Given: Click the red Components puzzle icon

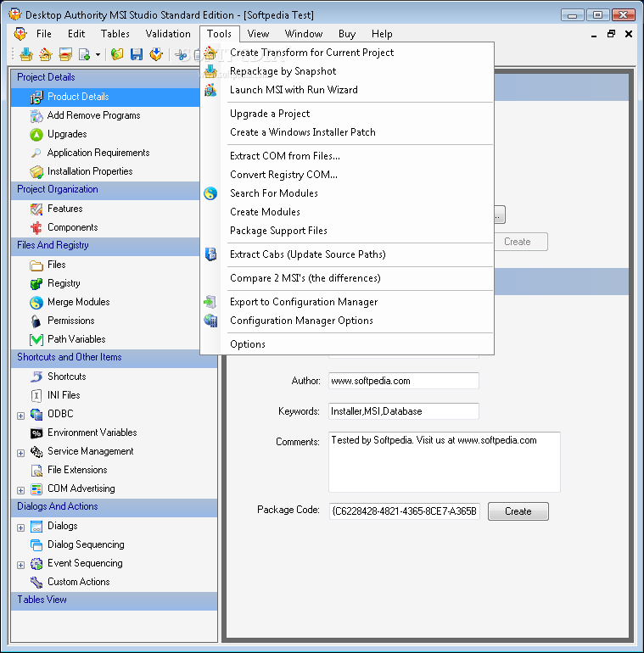Looking at the screenshot, I should click(36, 227).
